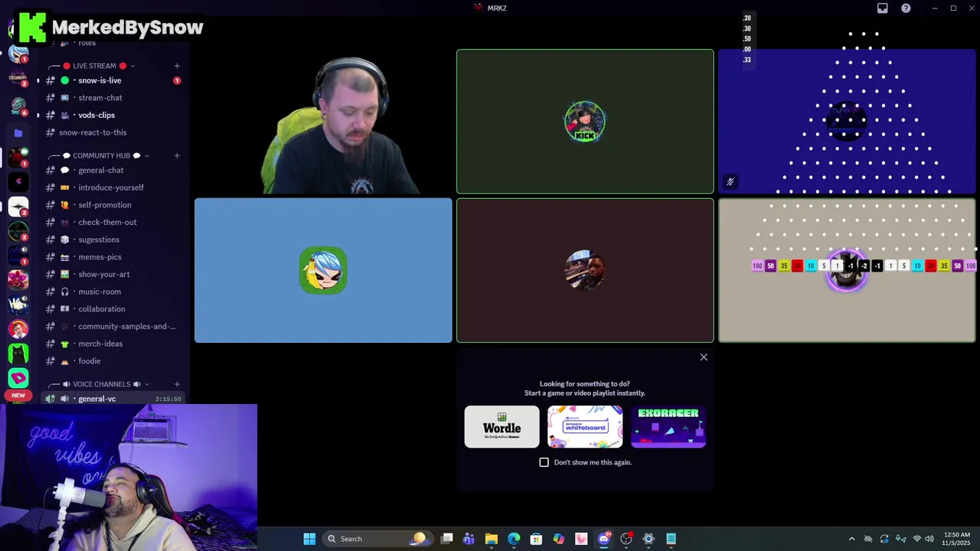Open the Discord inbox icon
The image size is (980, 551).
[x=882, y=8]
